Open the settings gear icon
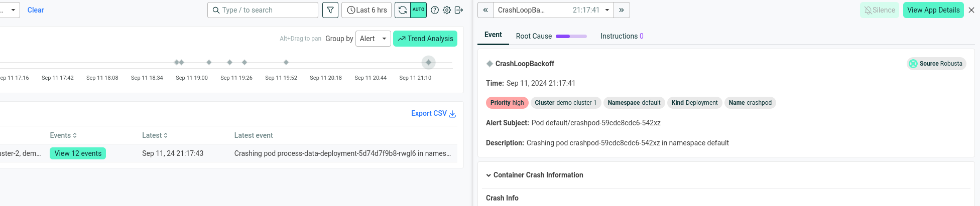Screen dimensions: 980x206 [447, 10]
